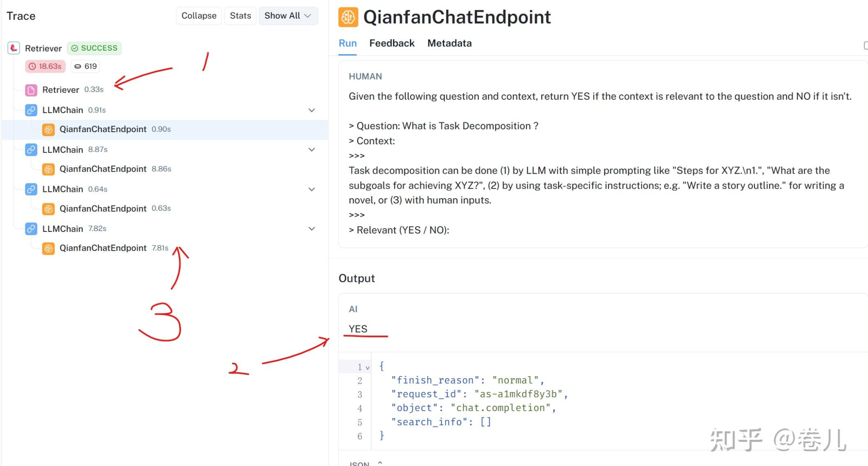Click the large QianfanChatEndpoint header icon
The height and width of the screenshot is (466, 868).
click(348, 17)
